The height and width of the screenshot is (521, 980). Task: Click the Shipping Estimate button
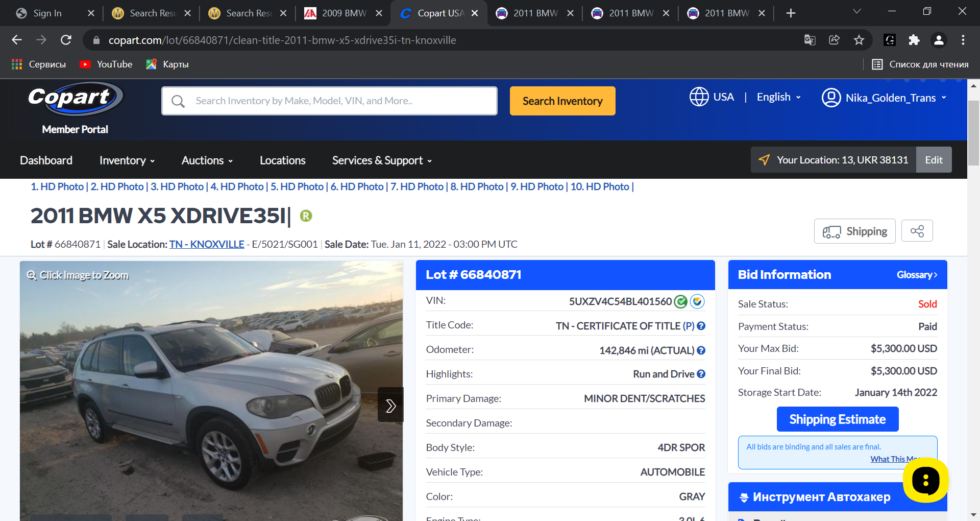tap(838, 419)
